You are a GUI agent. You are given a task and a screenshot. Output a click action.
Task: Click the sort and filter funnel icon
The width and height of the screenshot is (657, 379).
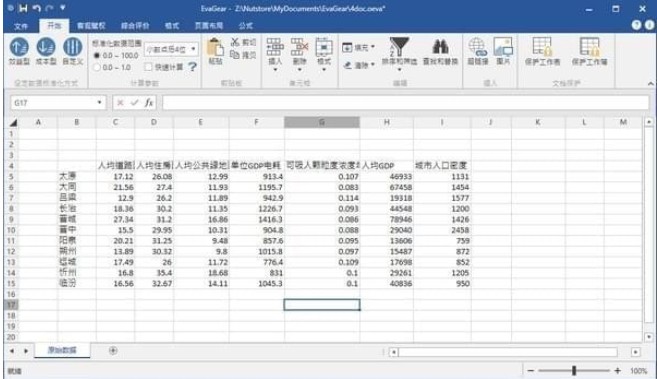click(x=399, y=46)
